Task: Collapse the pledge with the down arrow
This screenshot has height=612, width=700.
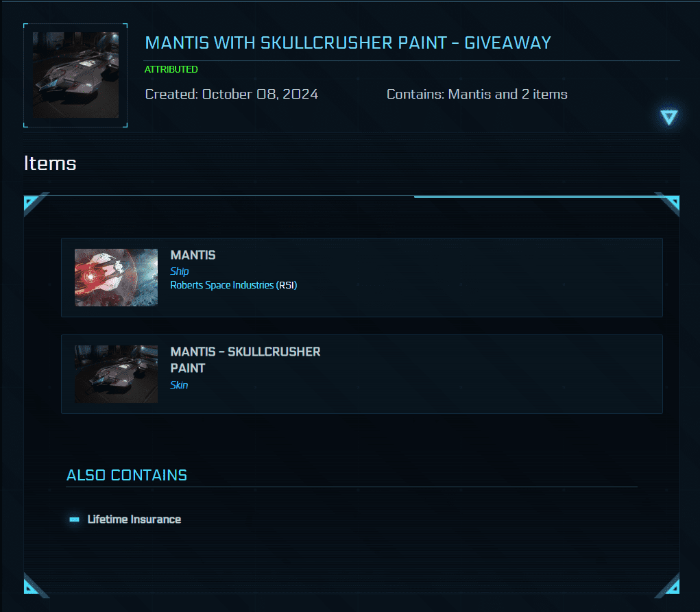Action: click(x=668, y=118)
